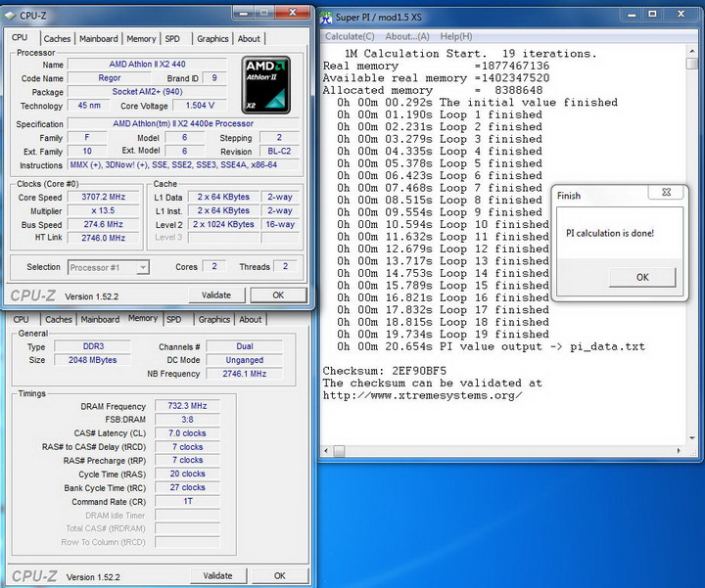Open the Help(H) menu
This screenshot has height=588, width=705.
pyautogui.click(x=455, y=36)
